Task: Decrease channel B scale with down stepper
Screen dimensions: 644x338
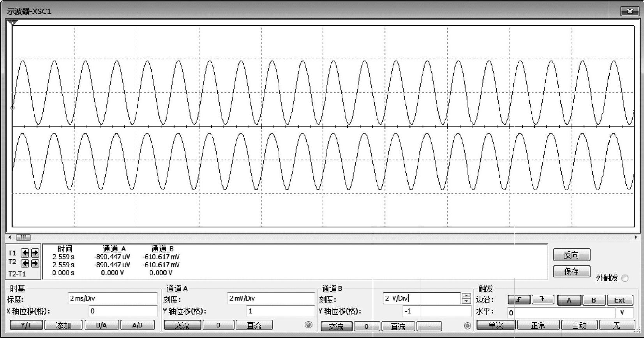Action: pyautogui.click(x=466, y=301)
